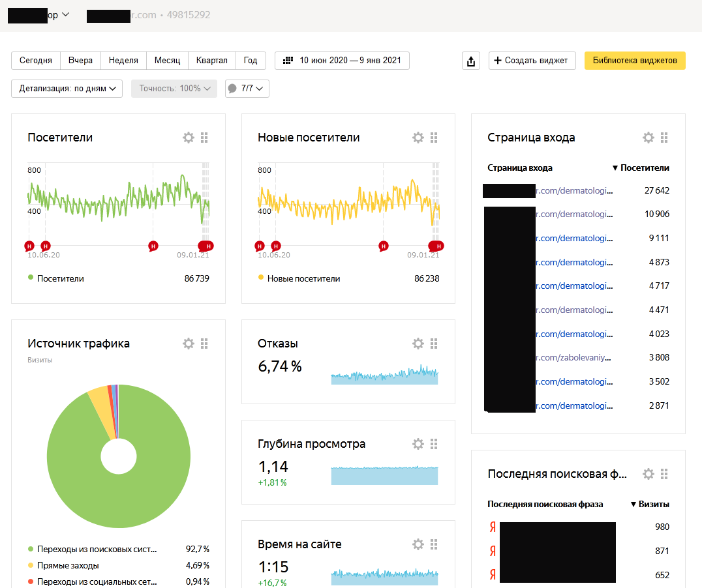The width and height of the screenshot is (702, 588).
Task: Toggle Новые посетители legend item
Action: [x=299, y=278]
